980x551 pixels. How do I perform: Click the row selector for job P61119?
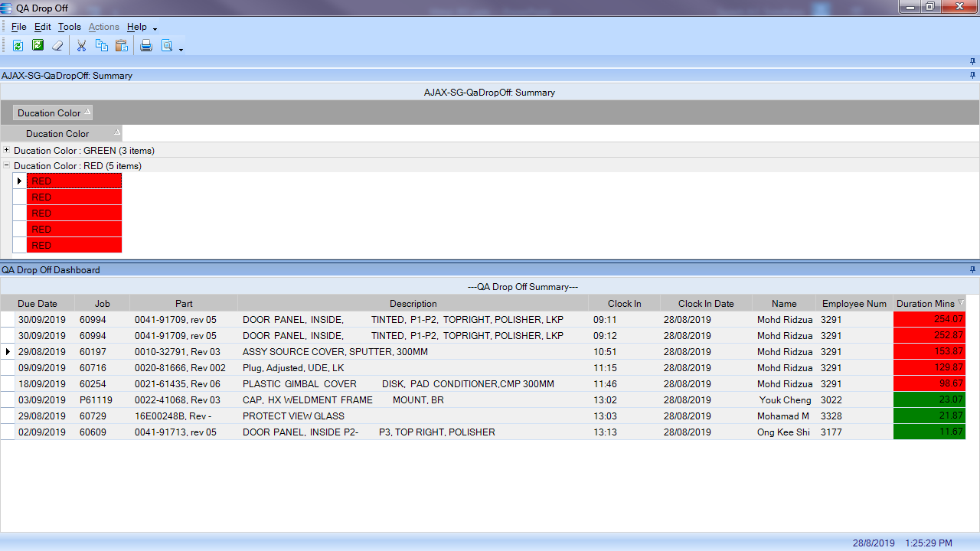pos(7,399)
